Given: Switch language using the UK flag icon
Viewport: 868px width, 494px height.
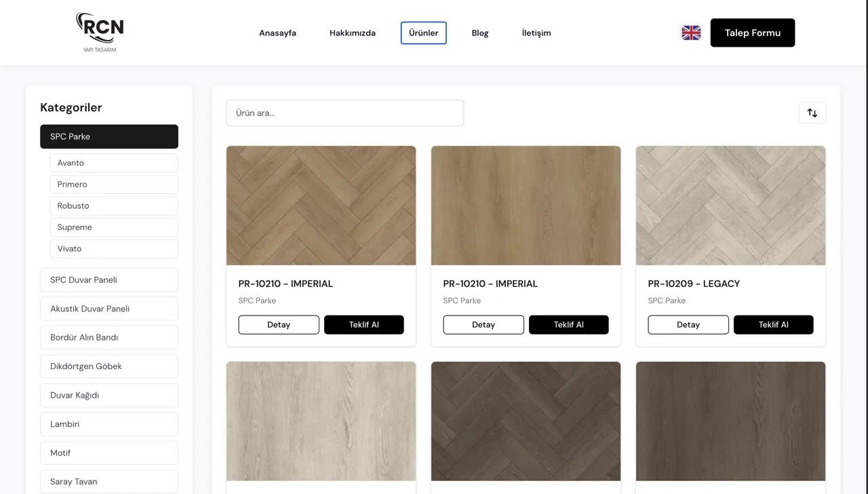Looking at the screenshot, I should (x=691, y=33).
